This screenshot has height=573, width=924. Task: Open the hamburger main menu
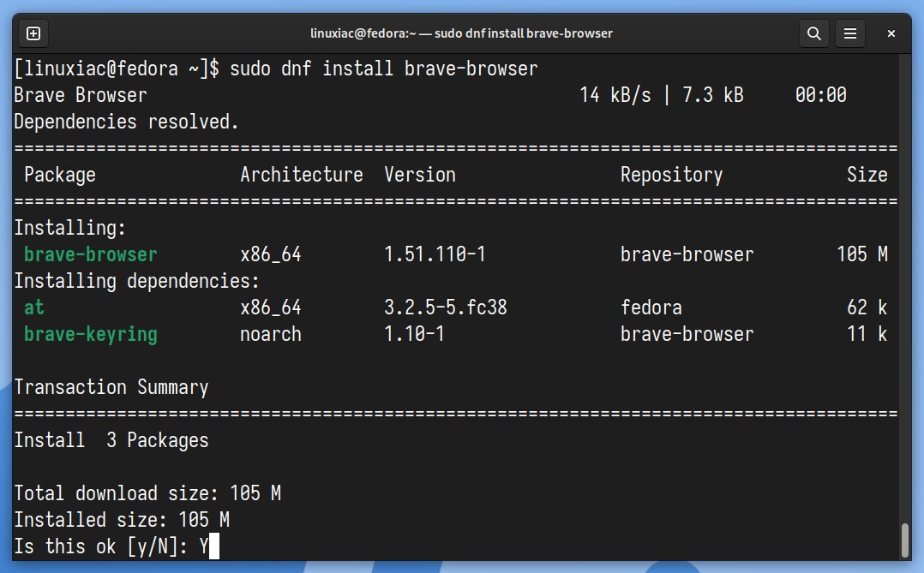click(x=849, y=33)
